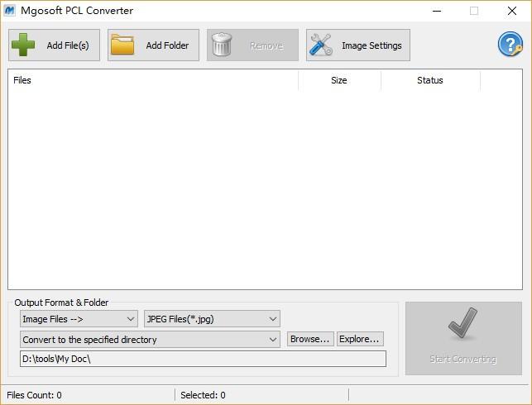The image size is (532, 405).
Task: Click the Files Count: 0 status text
Action: (x=34, y=395)
